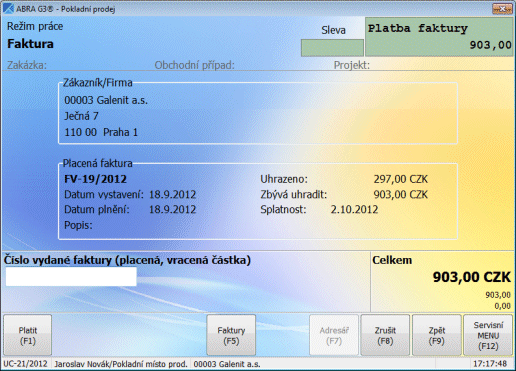Open the Faktury (F5) list

click(x=231, y=335)
